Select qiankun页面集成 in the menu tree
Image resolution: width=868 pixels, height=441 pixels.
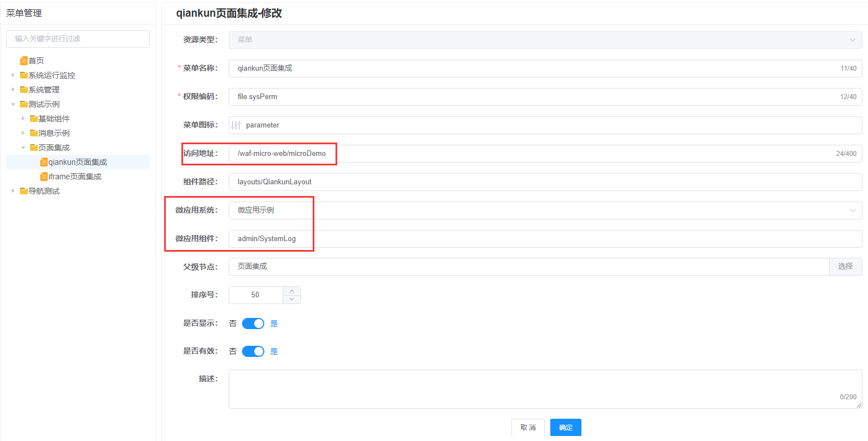tap(77, 162)
